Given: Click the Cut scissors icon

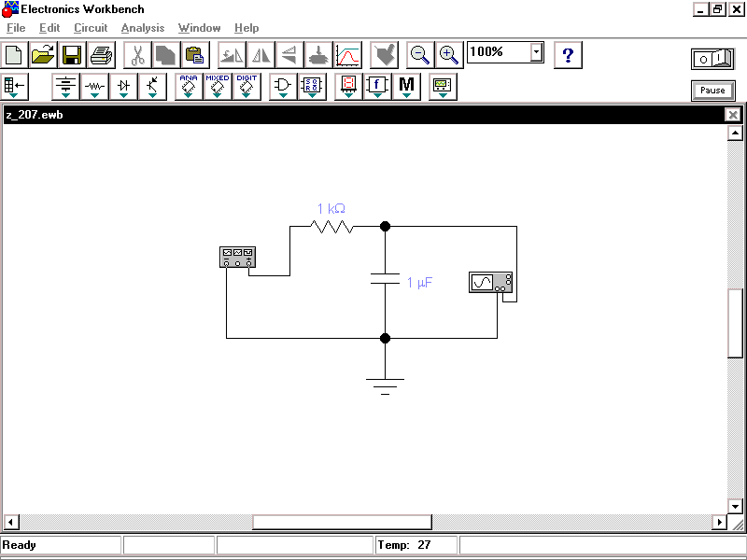Looking at the screenshot, I should tap(137, 54).
